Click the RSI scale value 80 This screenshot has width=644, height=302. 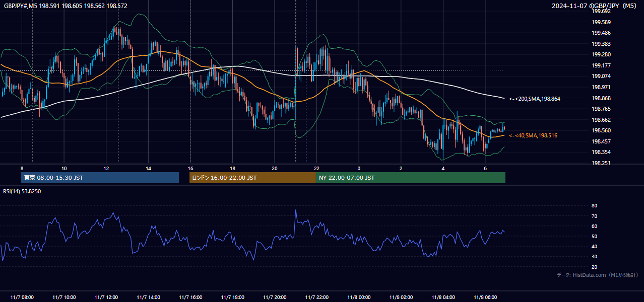click(x=594, y=206)
